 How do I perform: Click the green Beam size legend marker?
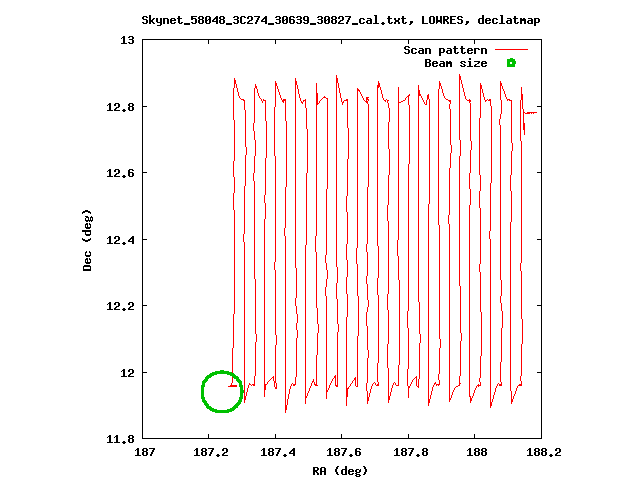coord(510,63)
